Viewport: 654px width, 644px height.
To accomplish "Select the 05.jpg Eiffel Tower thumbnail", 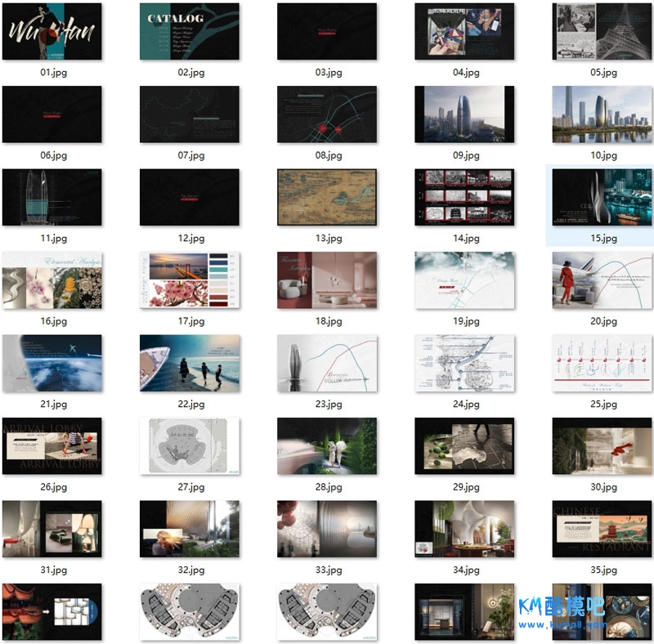I will [602, 32].
